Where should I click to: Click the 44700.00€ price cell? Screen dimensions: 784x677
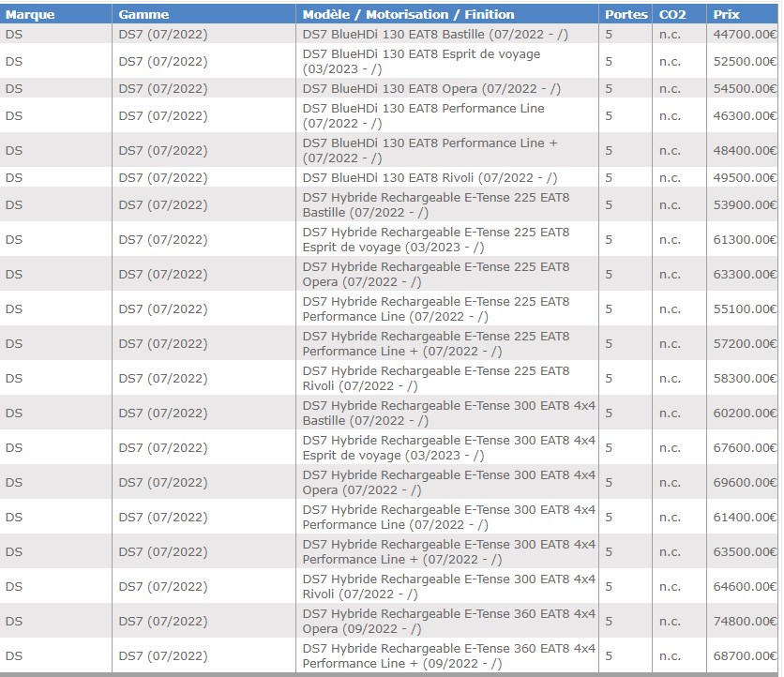pyautogui.click(x=745, y=34)
